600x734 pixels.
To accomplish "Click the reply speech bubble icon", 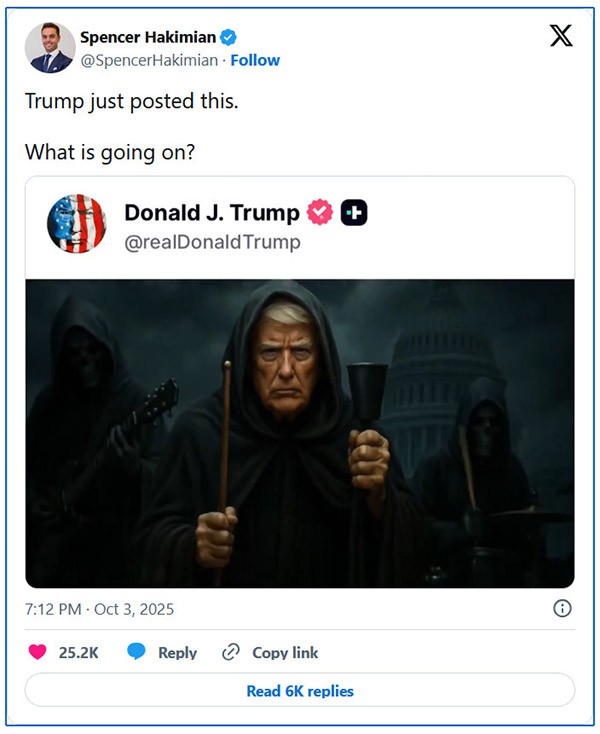I will 136,652.
